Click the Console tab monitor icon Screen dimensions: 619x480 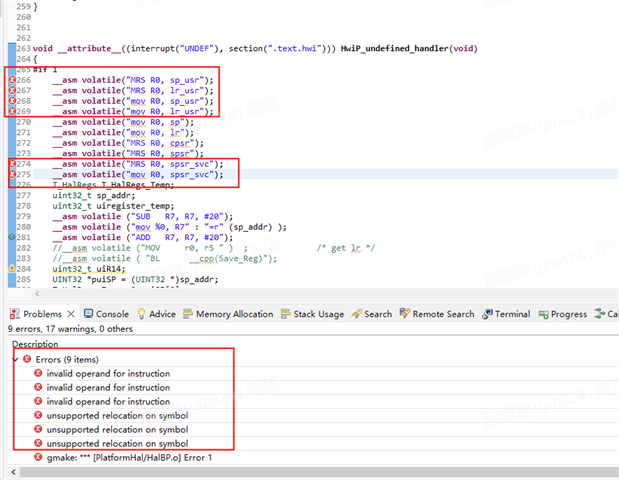coord(88,314)
